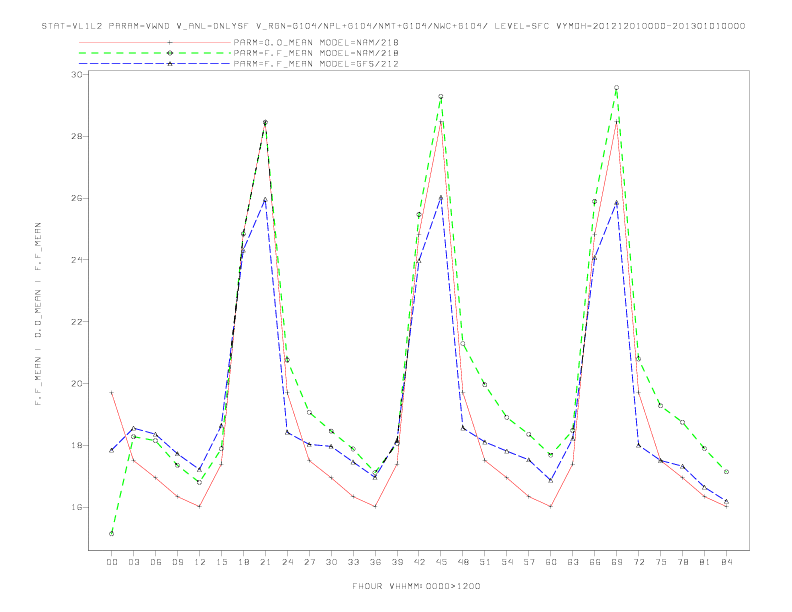Viewport: 792px width, 612px height.
Task: Select legend label PARM=O.O_MEAN MODEL=NAM/218
Action: [316, 42]
